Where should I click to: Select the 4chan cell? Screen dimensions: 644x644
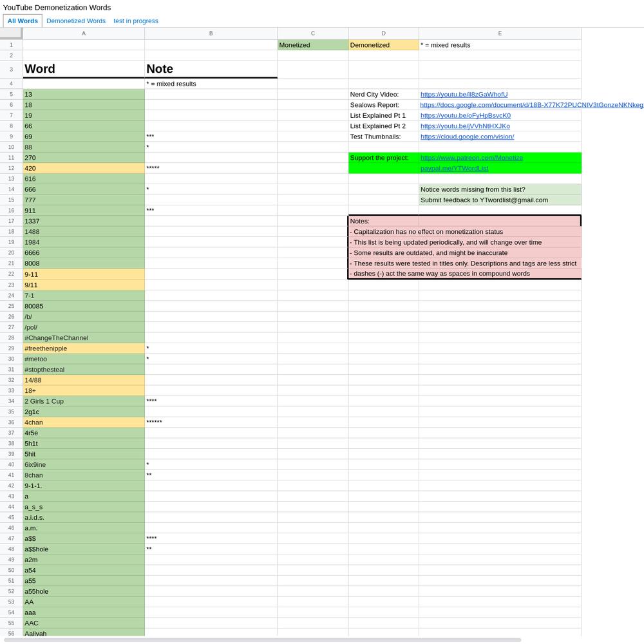84,422
